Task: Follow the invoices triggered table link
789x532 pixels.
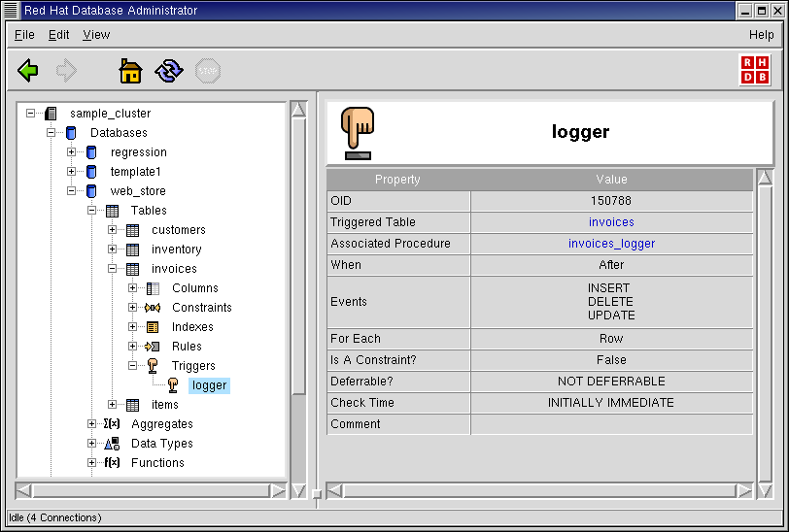Action: pyautogui.click(x=611, y=222)
